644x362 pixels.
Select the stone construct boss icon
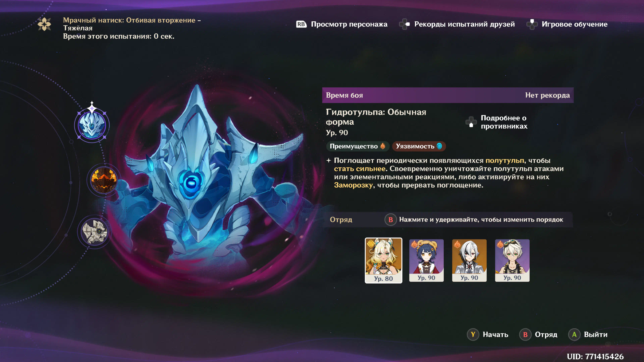coord(95,232)
